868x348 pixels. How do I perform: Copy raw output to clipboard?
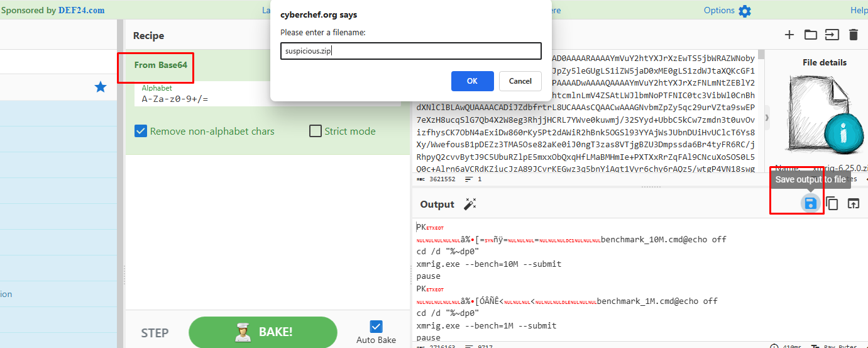pyautogui.click(x=832, y=203)
